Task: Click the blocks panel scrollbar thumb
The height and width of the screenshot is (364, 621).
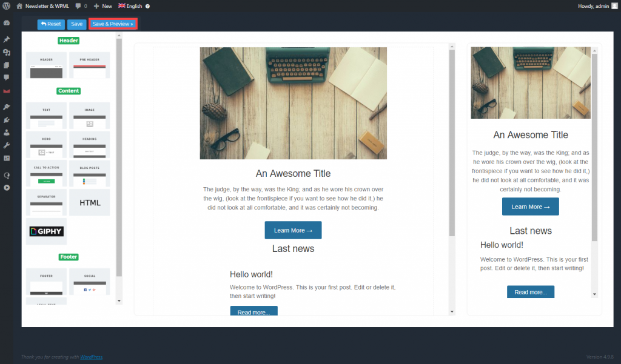Action: tap(119, 157)
